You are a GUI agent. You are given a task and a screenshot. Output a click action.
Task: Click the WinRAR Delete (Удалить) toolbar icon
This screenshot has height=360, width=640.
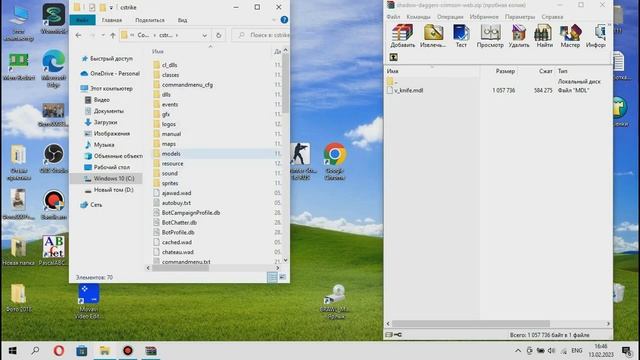519,36
